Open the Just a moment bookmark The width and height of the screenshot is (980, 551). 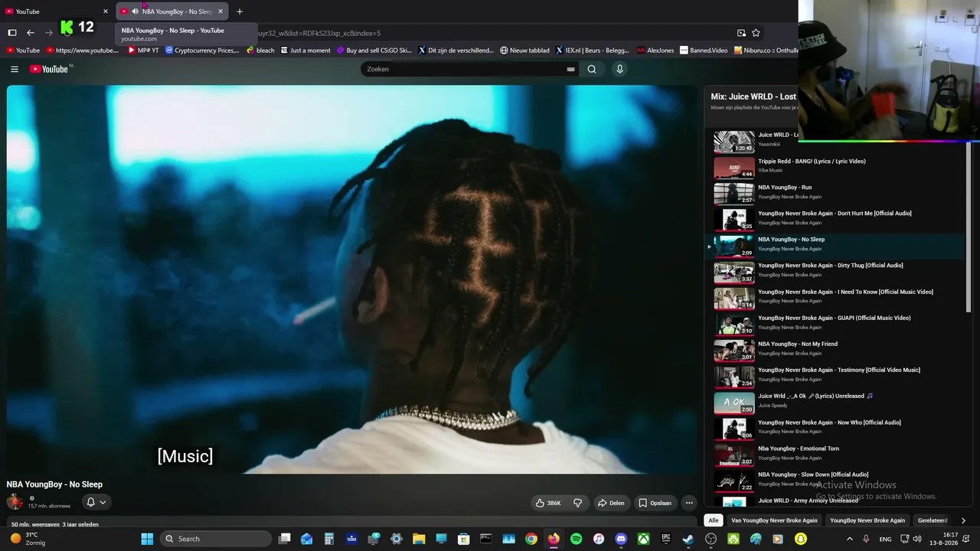(x=305, y=51)
